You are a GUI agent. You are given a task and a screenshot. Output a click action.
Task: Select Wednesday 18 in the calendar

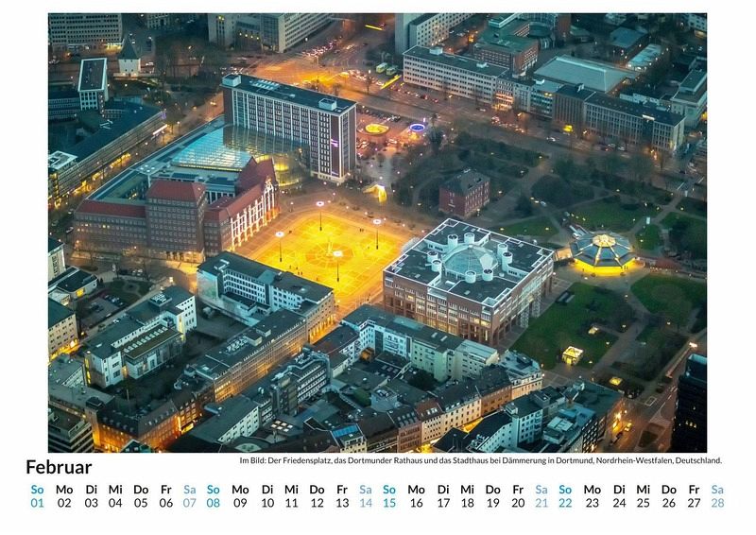[x=467, y=496]
